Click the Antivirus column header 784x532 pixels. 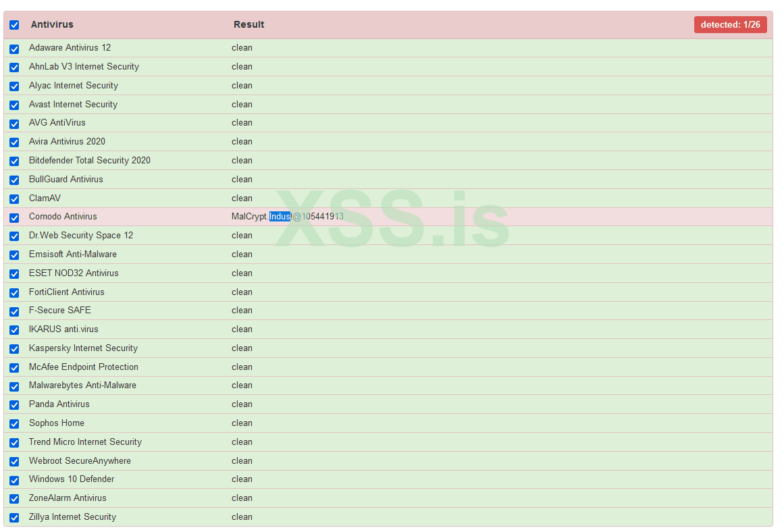pyautogui.click(x=52, y=25)
